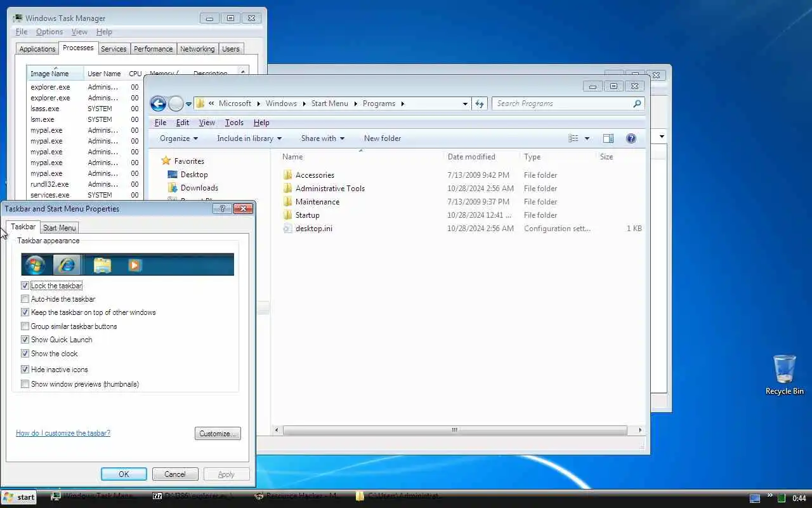812x508 pixels.
Task: Open the address bar history dropdown arrow
Action: (x=465, y=104)
